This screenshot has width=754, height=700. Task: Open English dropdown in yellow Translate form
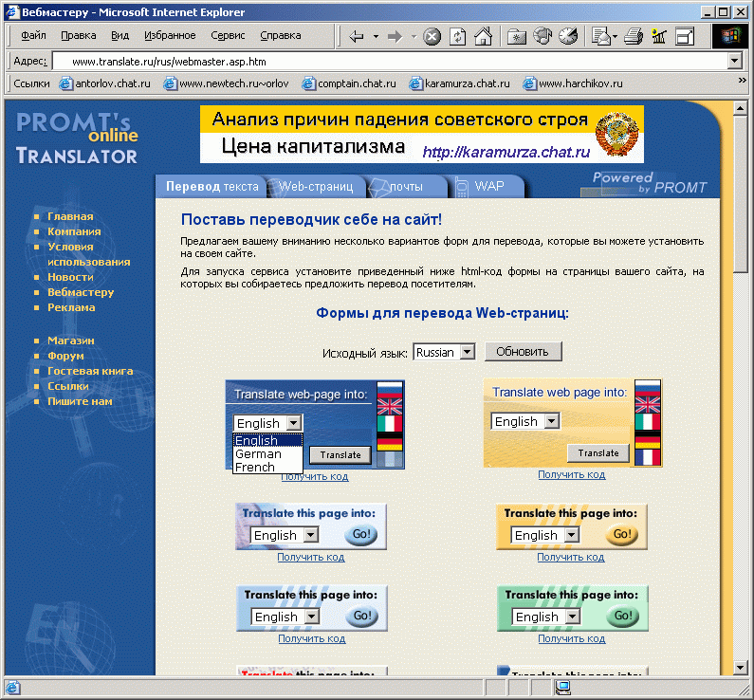click(525, 421)
